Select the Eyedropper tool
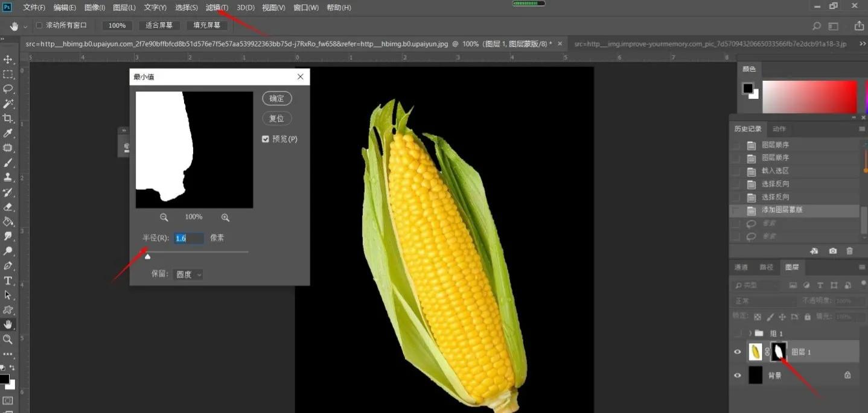868x413 pixels. tap(8, 133)
